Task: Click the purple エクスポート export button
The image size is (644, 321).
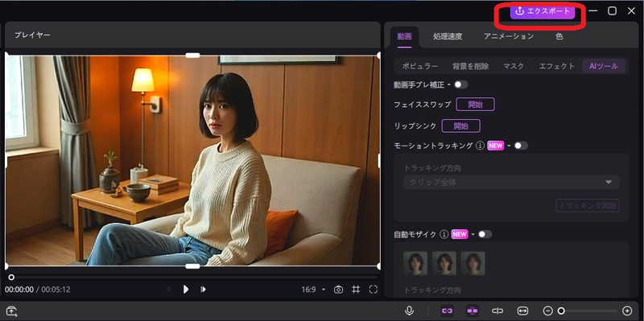Action: tap(543, 11)
